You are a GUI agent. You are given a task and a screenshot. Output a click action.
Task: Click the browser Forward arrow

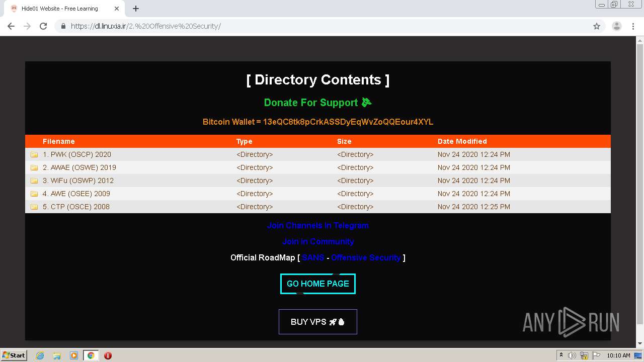tap(27, 26)
